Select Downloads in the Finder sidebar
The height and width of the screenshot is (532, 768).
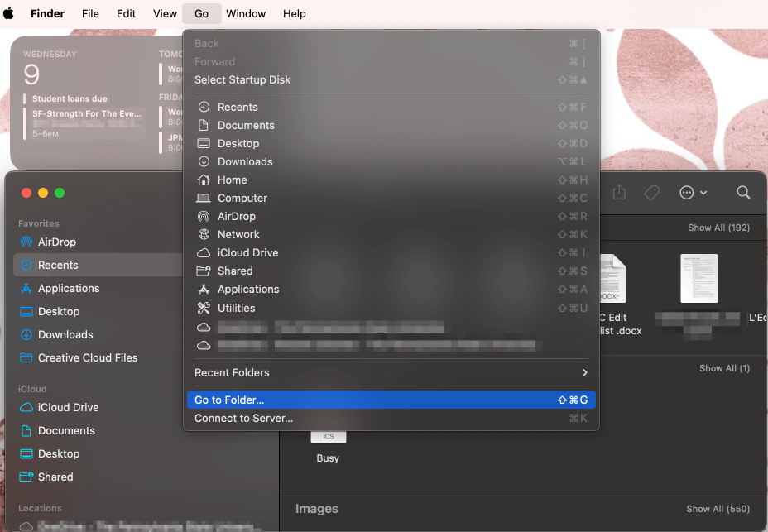click(x=65, y=334)
